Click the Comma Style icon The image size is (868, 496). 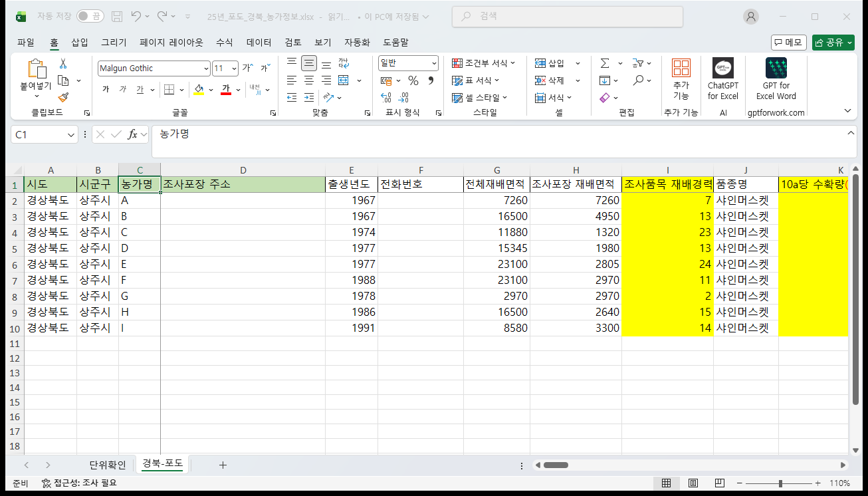pyautogui.click(x=431, y=80)
